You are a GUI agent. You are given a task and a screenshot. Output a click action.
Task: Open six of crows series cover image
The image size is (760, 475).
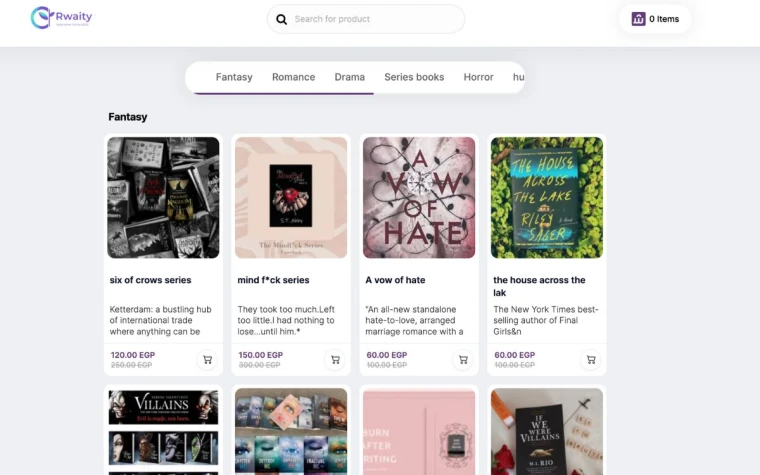[163, 198]
